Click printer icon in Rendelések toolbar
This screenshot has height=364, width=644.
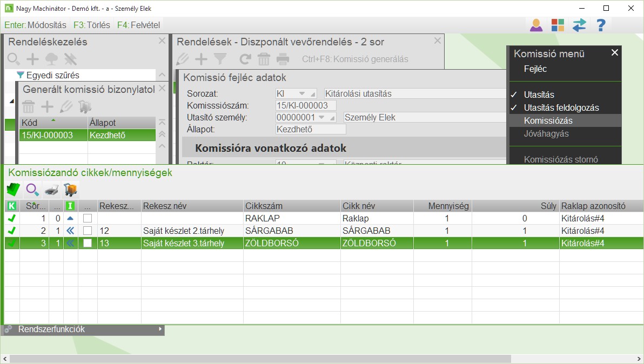pos(283,59)
